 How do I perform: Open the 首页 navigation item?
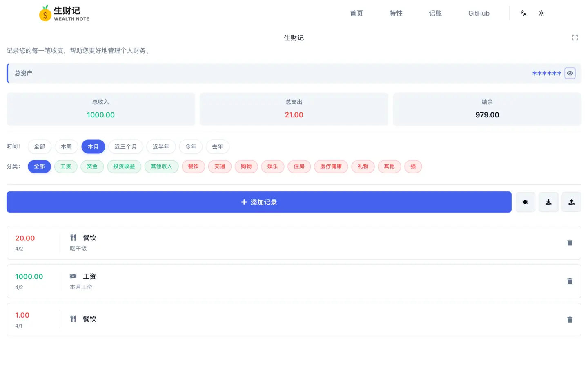coord(356,13)
